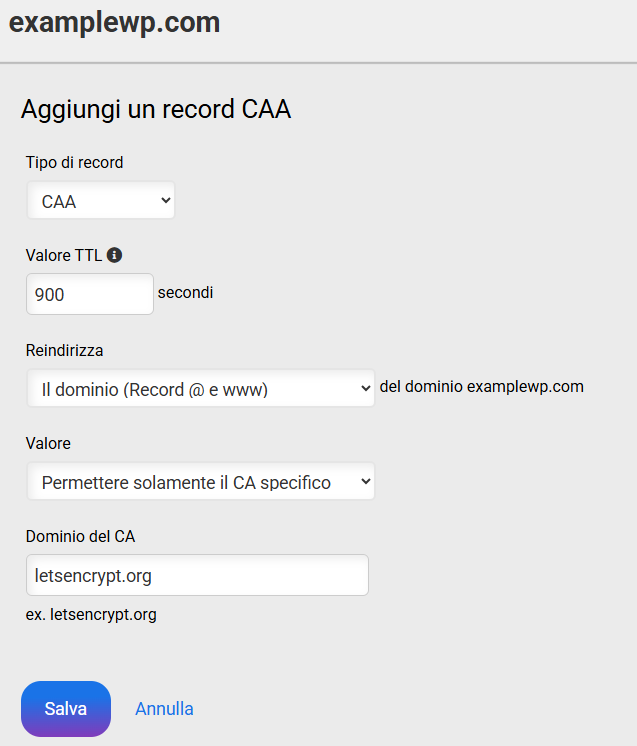The width and height of the screenshot is (637, 746).
Task: Select the 'Aggiungi un record CAA' title
Action: 156,109
